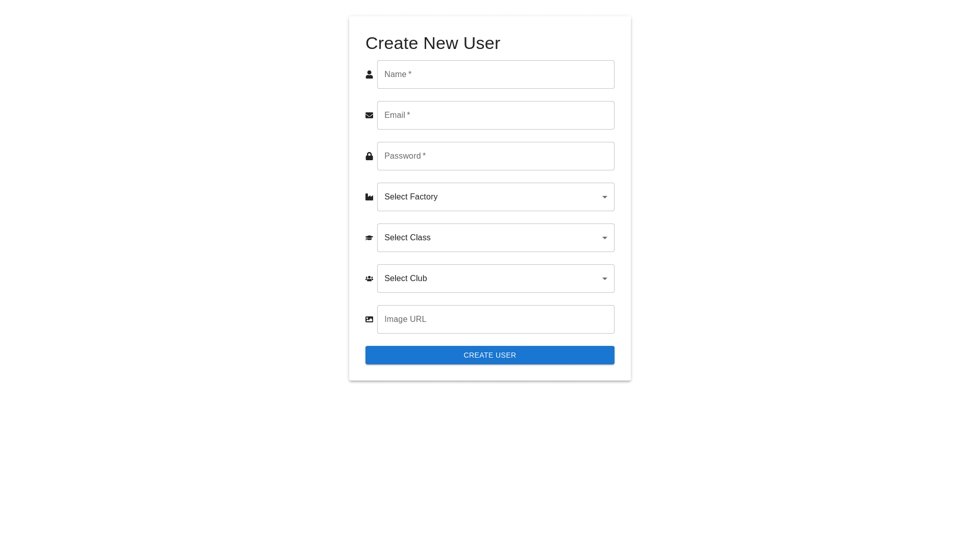Open the Select Club dropdown
The image size is (980, 551).
pyautogui.click(x=490, y=279)
